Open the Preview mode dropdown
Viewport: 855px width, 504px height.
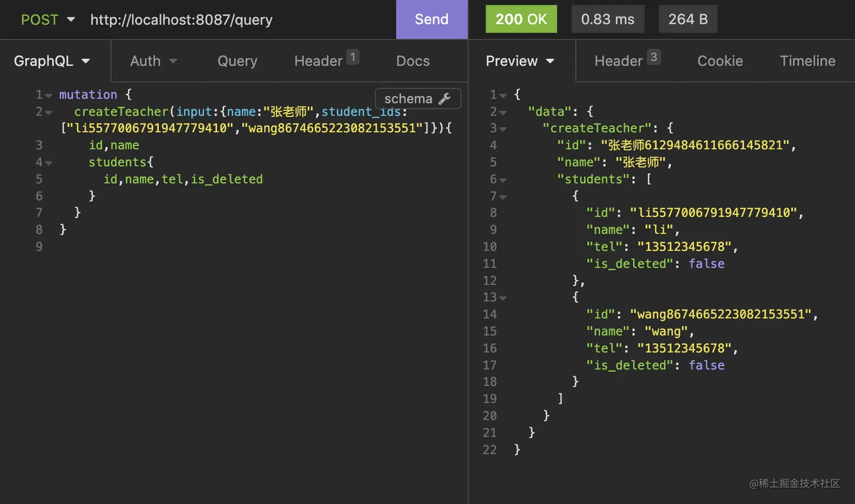click(520, 61)
